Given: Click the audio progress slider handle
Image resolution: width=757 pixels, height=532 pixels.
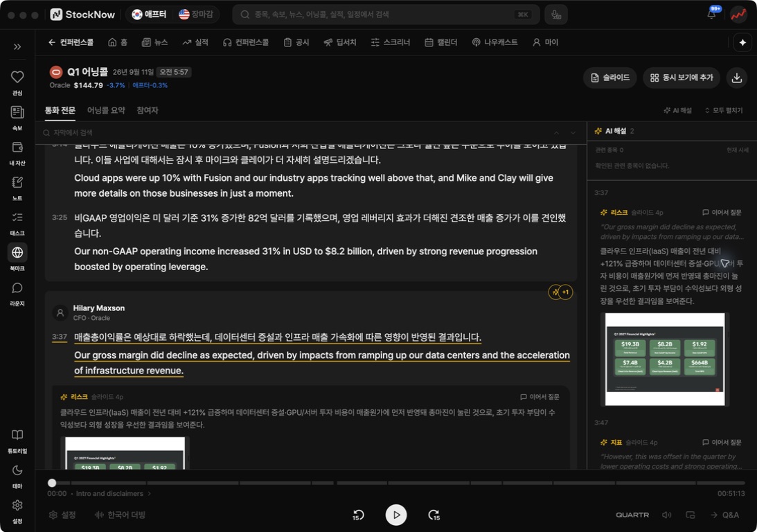Looking at the screenshot, I should coord(52,483).
